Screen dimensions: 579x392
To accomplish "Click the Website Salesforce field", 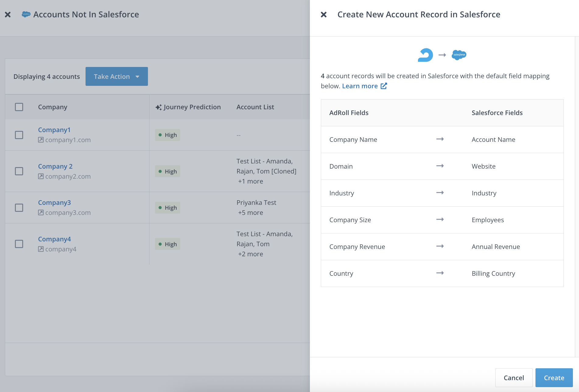I will (484, 166).
